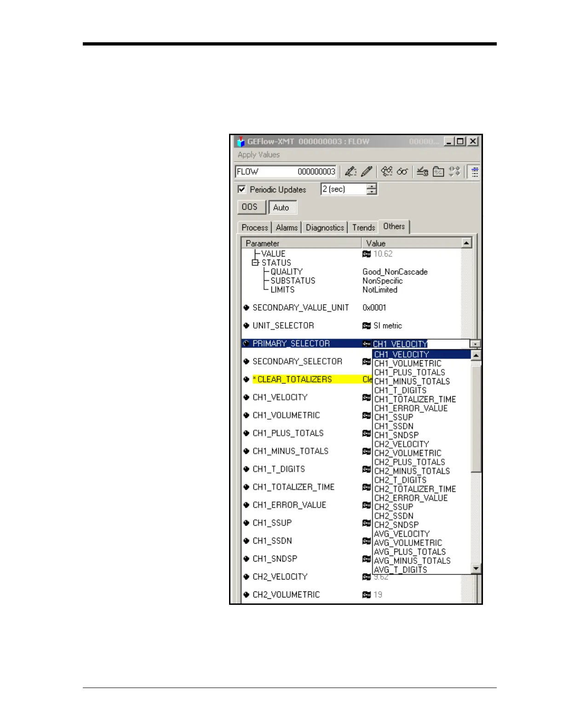Select the CLEAR_TOTALIZERS parameter row
Image resolution: width=563 pixels, height=728 pixels.
[x=307, y=380]
